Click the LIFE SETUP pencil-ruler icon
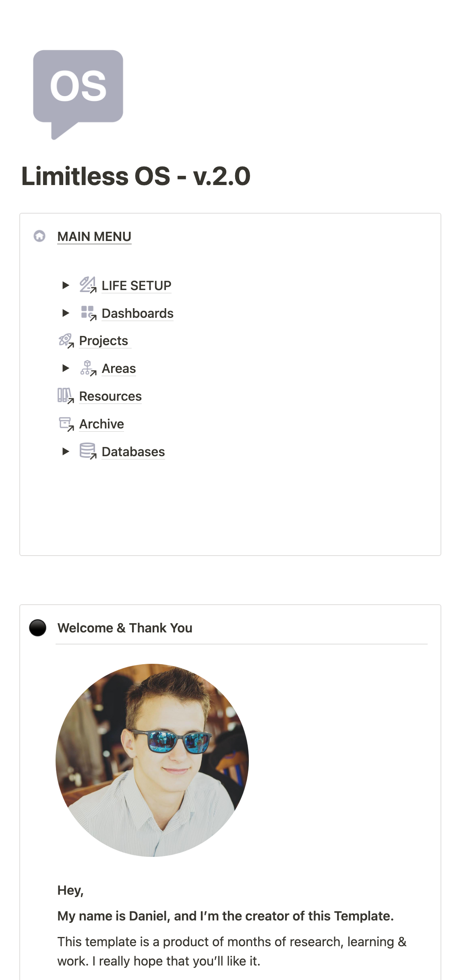The image size is (453, 980). [87, 285]
